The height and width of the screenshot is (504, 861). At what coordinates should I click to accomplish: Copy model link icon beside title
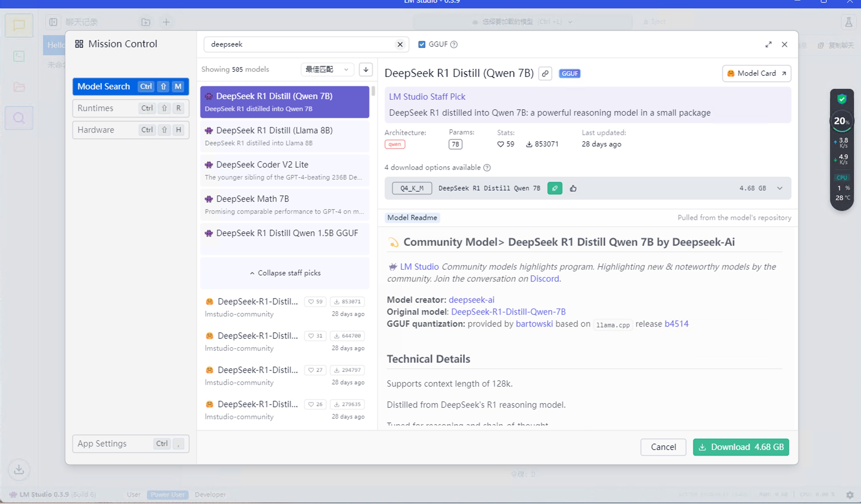(545, 73)
